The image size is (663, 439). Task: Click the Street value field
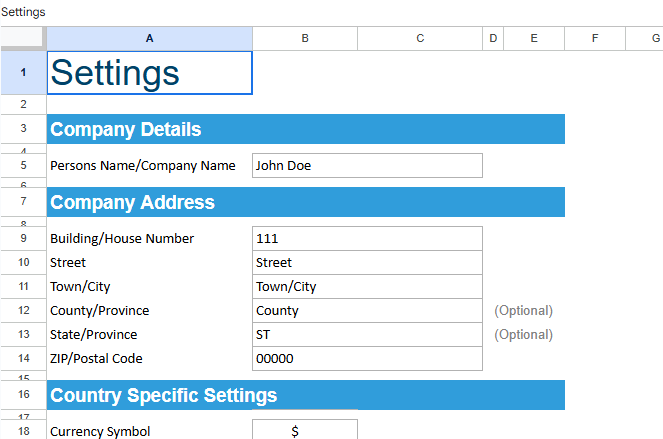click(x=367, y=263)
